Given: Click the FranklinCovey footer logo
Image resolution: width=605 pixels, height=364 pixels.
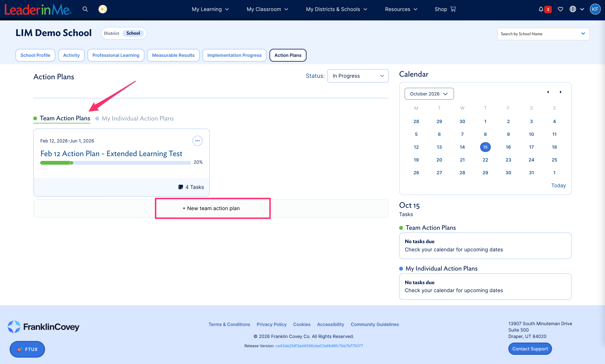Looking at the screenshot, I should [43, 326].
